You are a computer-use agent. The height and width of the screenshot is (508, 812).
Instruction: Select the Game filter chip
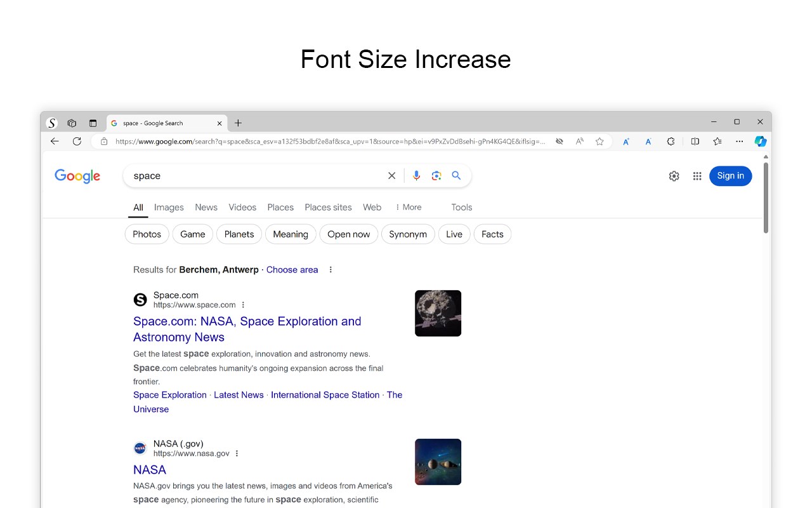click(x=193, y=234)
